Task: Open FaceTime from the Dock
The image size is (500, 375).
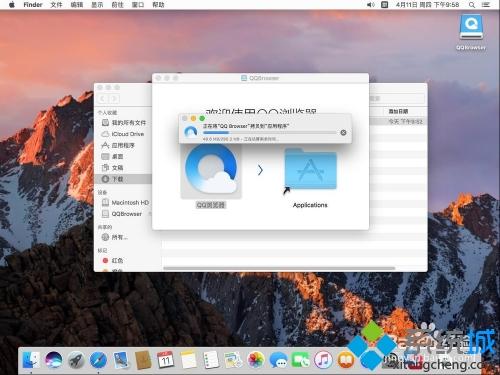Action: click(x=301, y=360)
